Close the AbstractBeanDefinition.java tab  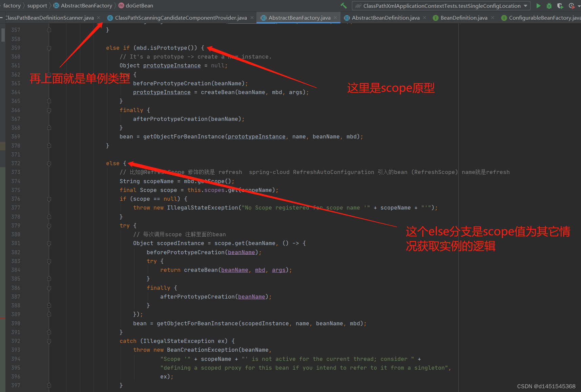pos(424,18)
